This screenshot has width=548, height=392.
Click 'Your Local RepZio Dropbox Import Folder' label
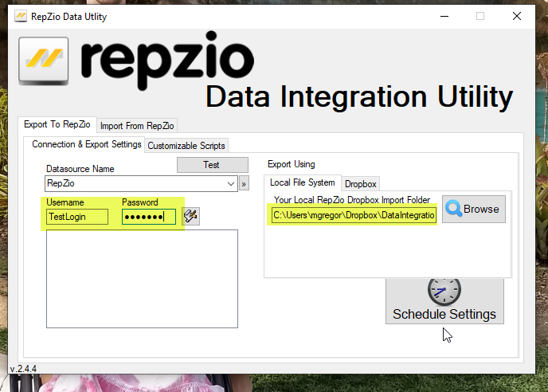click(352, 200)
